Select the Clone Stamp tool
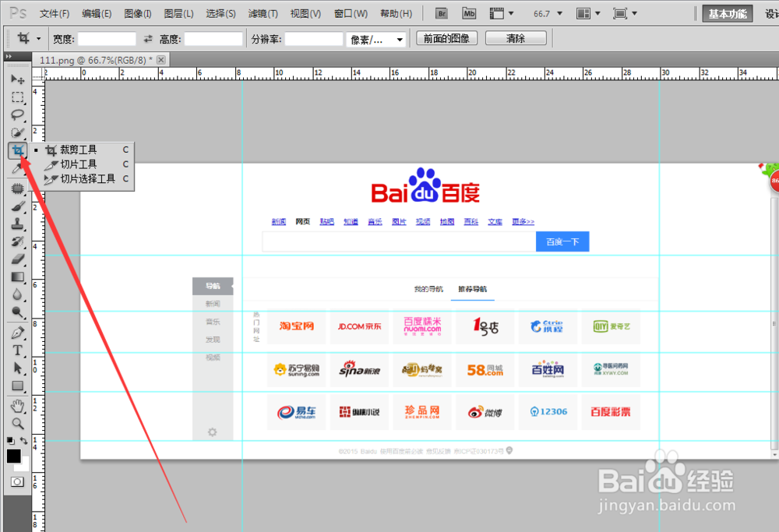The image size is (779, 532). (x=17, y=224)
